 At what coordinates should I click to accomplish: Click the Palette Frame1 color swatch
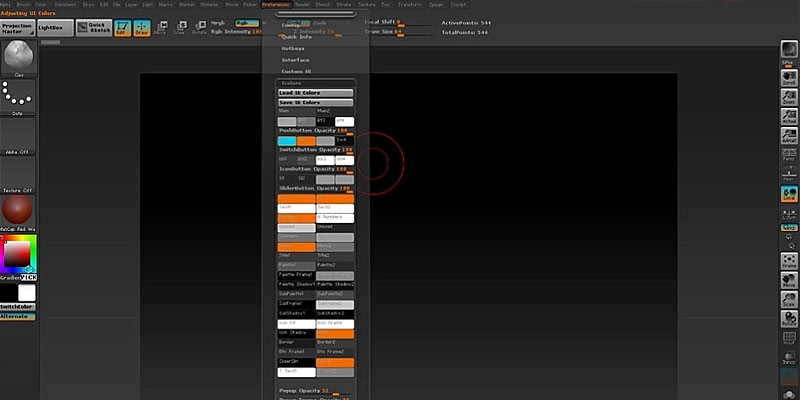point(296,276)
